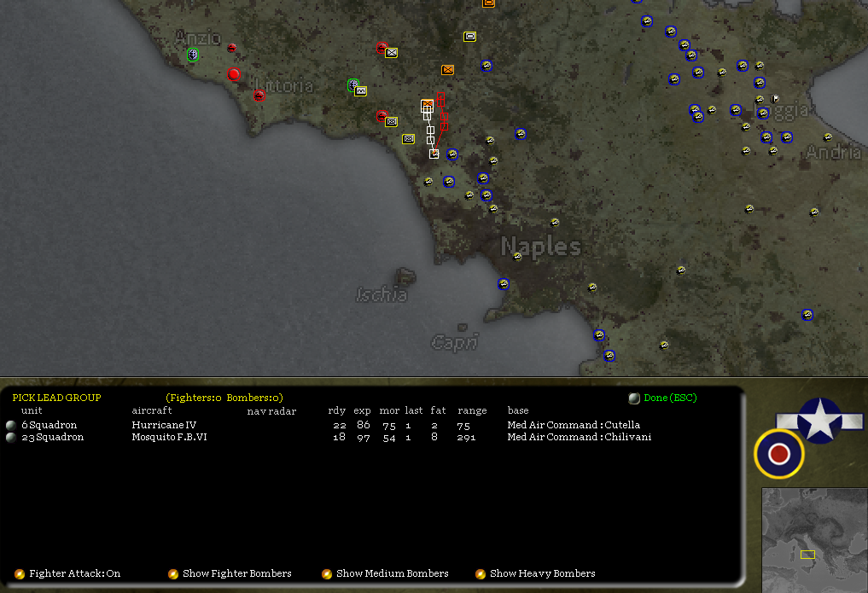The image size is (868, 593).
Task: Select the upper yellow infantry unit box
Action: tap(392, 53)
